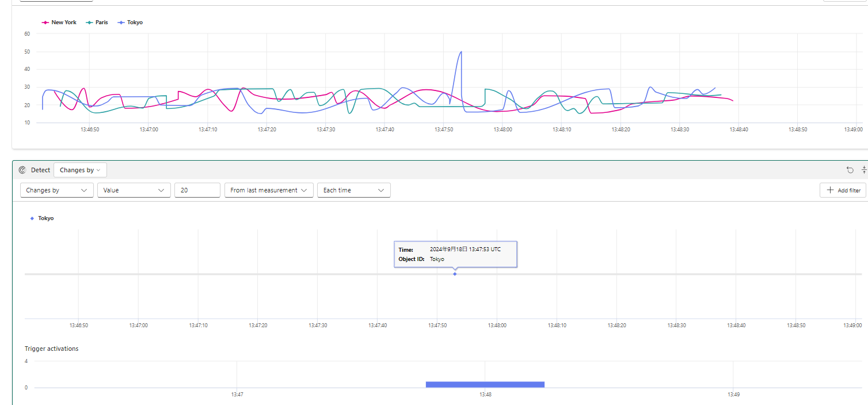Click the threshold input field showing 20
The image size is (868, 405).
[197, 190]
